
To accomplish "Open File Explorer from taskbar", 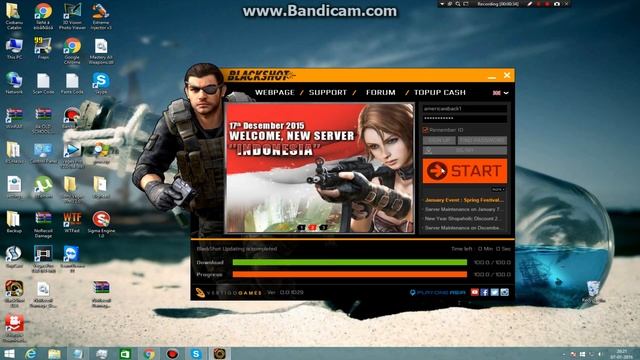I will click(54, 353).
